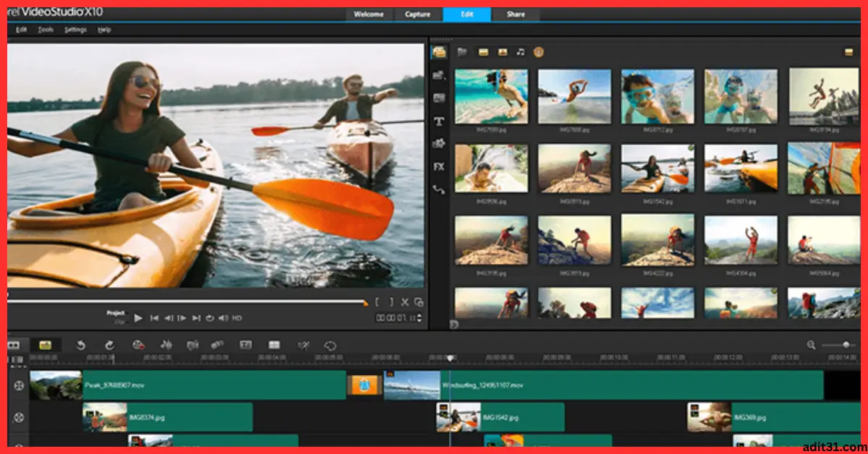
Task: Open the Instant Project panel icon
Action: 438,75
